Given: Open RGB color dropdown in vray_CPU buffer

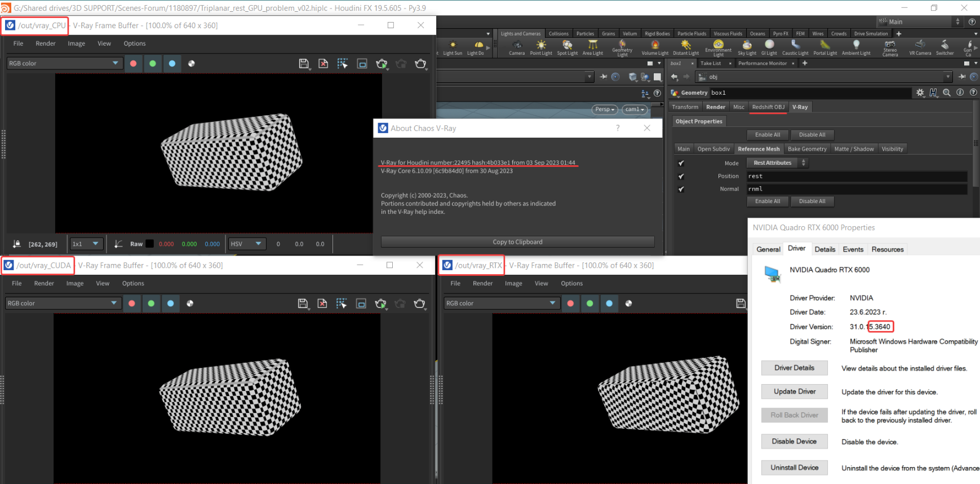Looking at the screenshot, I should [x=64, y=63].
